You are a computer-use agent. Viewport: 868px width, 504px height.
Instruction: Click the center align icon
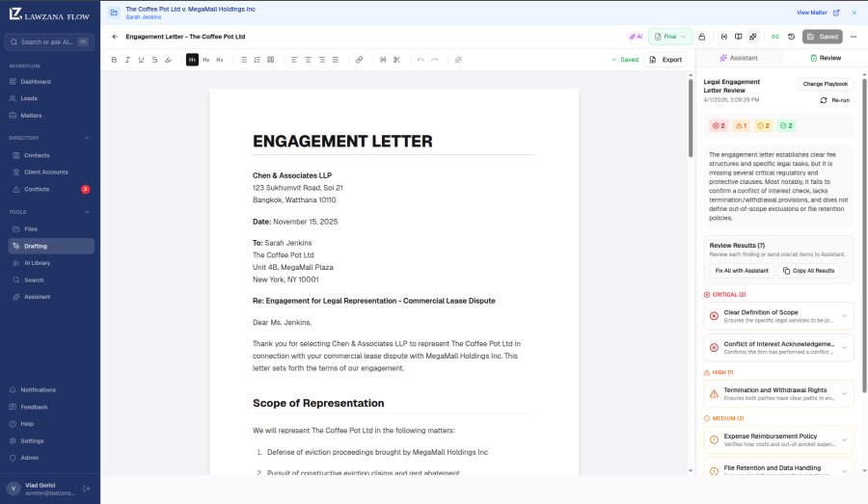[x=309, y=60]
